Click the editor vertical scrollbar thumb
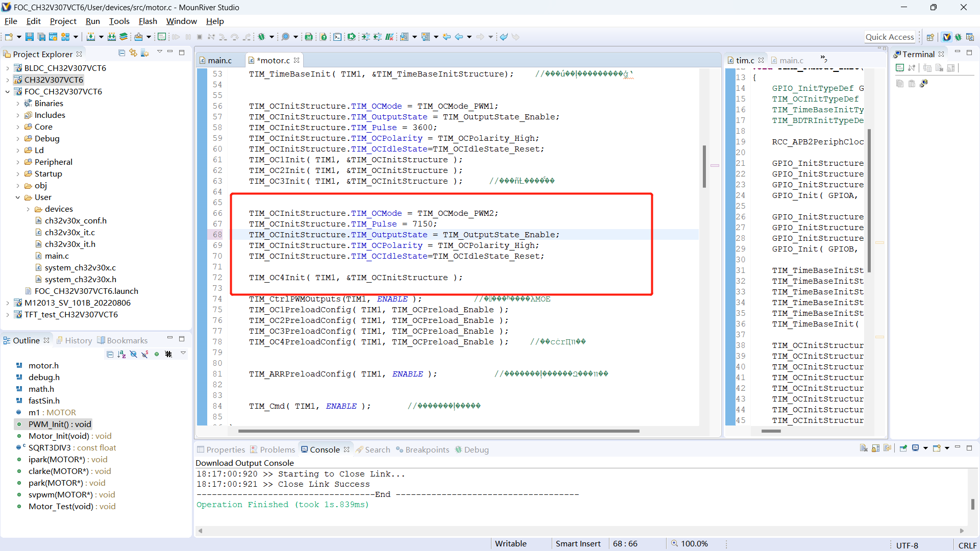This screenshot has height=551, width=980. pyautogui.click(x=704, y=166)
